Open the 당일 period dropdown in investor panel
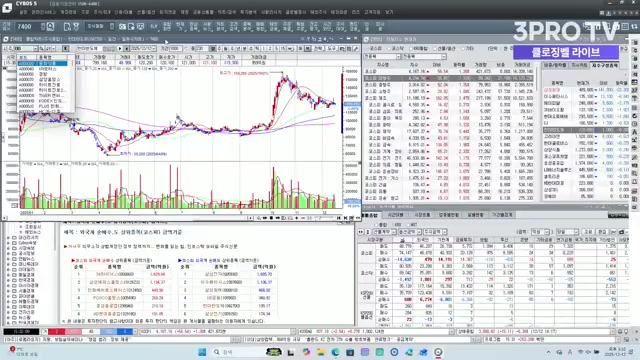 [x=576, y=232]
